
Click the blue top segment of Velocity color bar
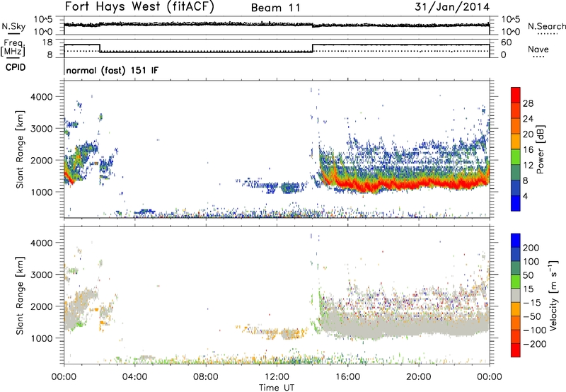(x=516, y=241)
